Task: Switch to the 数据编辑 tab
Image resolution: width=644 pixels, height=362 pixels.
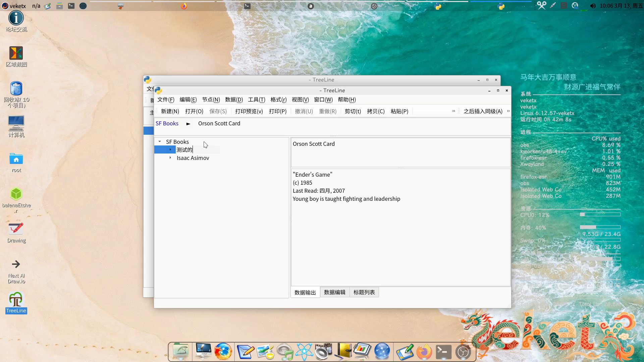Action: pos(334,292)
